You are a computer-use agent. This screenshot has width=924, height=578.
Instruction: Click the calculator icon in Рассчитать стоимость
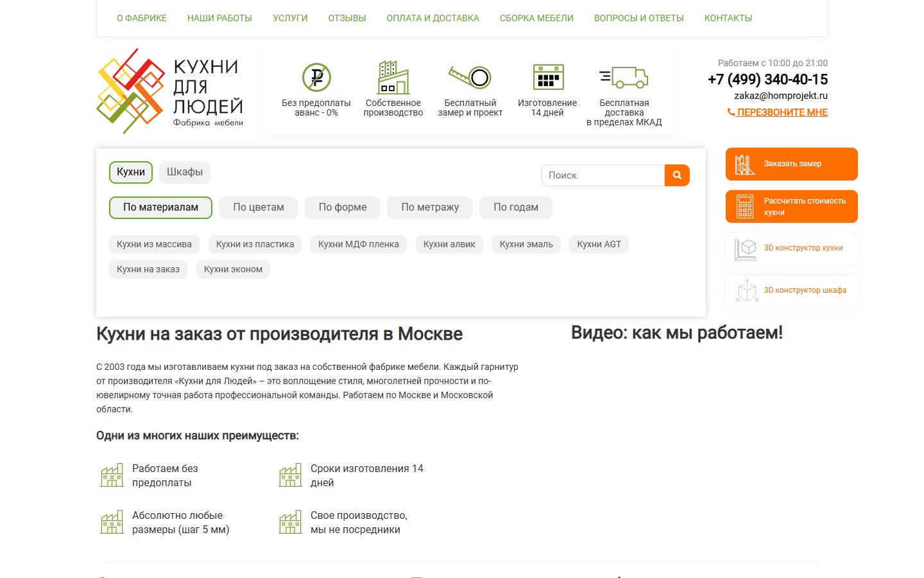745,207
